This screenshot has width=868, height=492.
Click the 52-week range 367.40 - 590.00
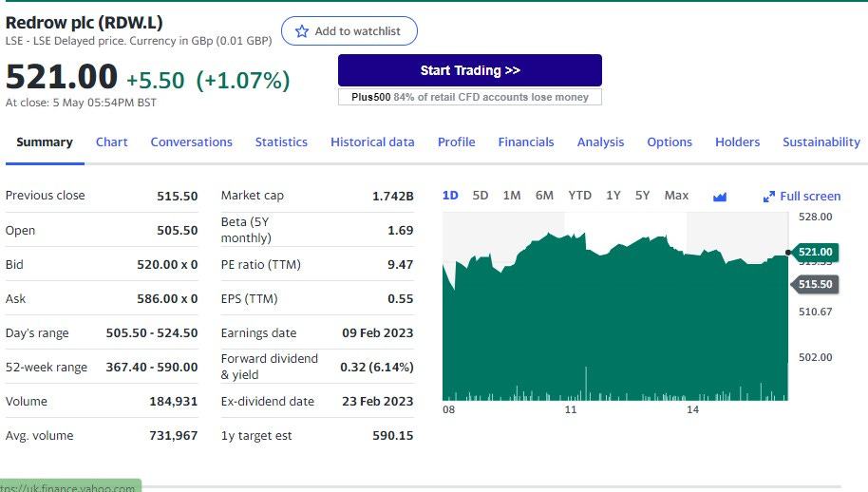pos(152,368)
